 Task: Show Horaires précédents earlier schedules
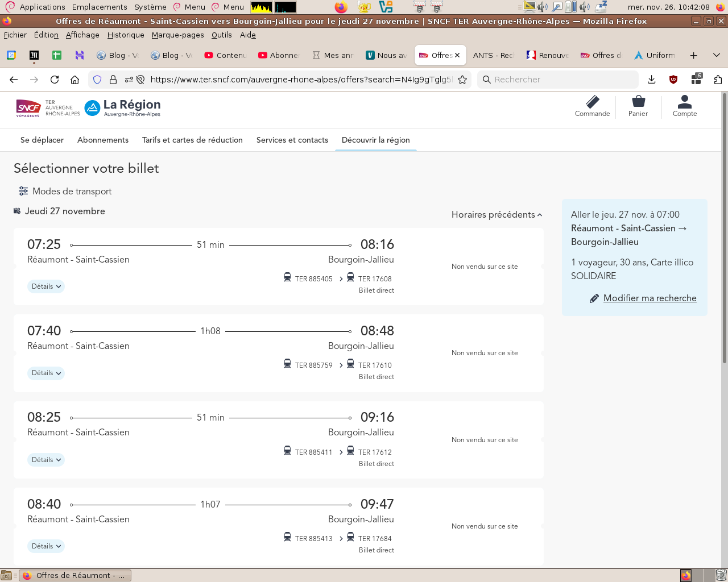[x=497, y=215]
